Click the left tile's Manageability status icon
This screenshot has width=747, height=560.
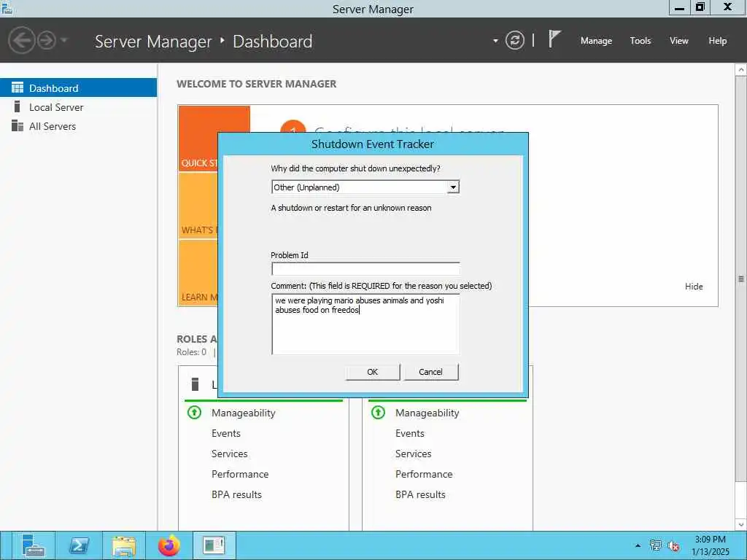click(x=194, y=413)
